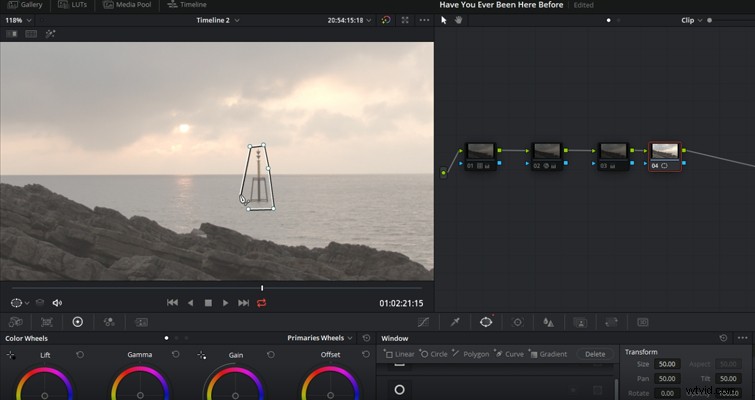This screenshot has width=755, height=400.
Task: Open the Media Pool panel
Action: pos(128,5)
